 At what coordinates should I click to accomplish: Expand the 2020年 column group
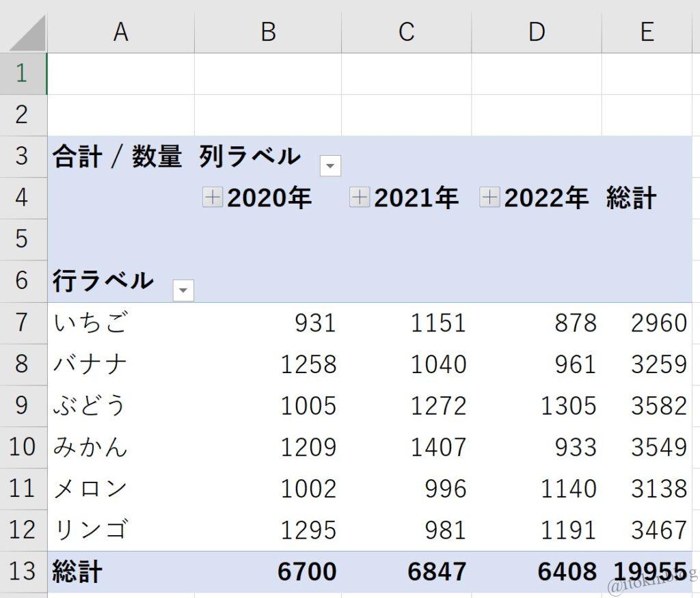[x=213, y=198]
